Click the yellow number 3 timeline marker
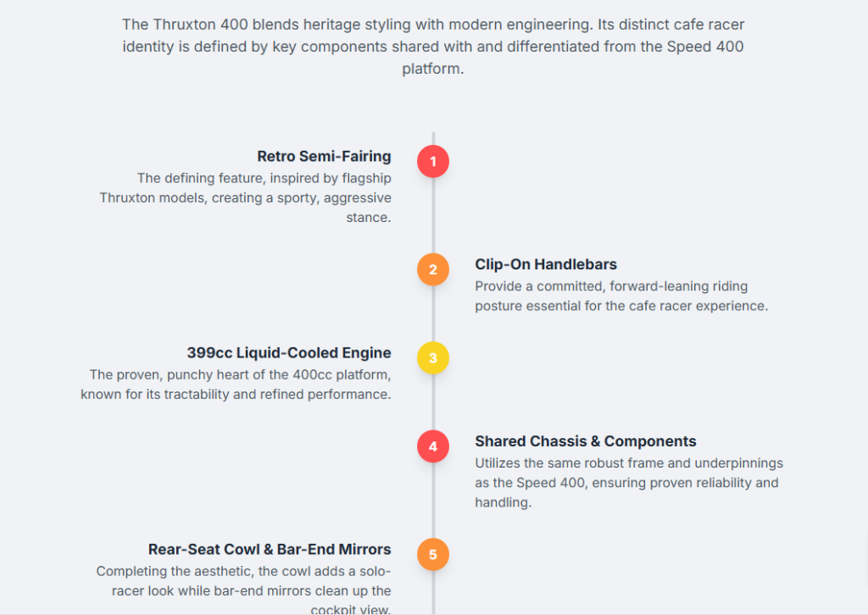The height and width of the screenshot is (615, 868). [x=433, y=357]
